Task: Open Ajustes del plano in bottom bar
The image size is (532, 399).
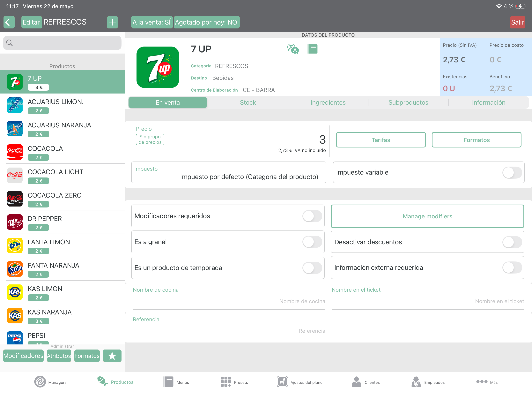Action: click(300, 382)
